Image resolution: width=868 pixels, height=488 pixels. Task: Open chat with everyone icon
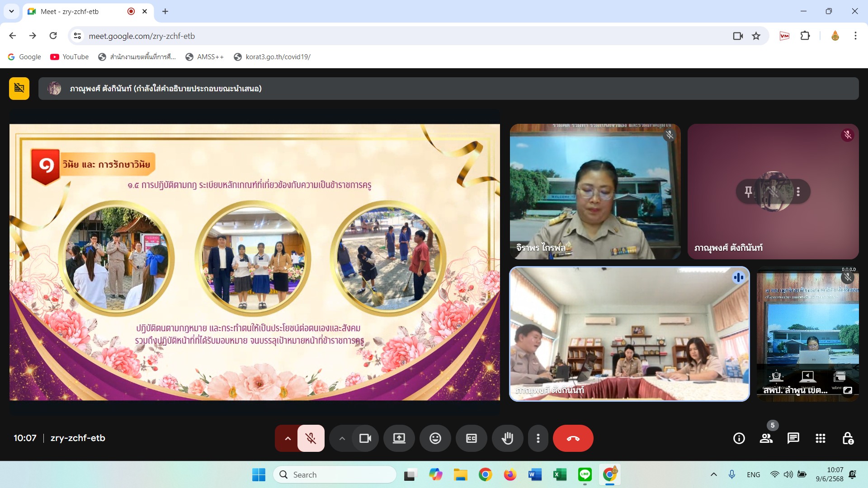pos(793,438)
